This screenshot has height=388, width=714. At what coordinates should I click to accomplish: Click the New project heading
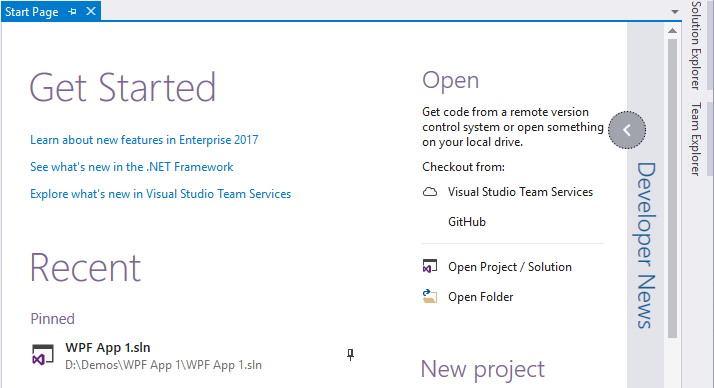pyautogui.click(x=483, y=369)
